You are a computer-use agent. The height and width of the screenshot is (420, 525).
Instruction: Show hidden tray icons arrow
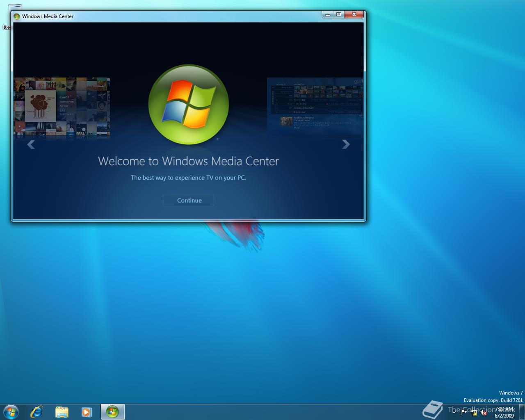[x=454, y=413]
